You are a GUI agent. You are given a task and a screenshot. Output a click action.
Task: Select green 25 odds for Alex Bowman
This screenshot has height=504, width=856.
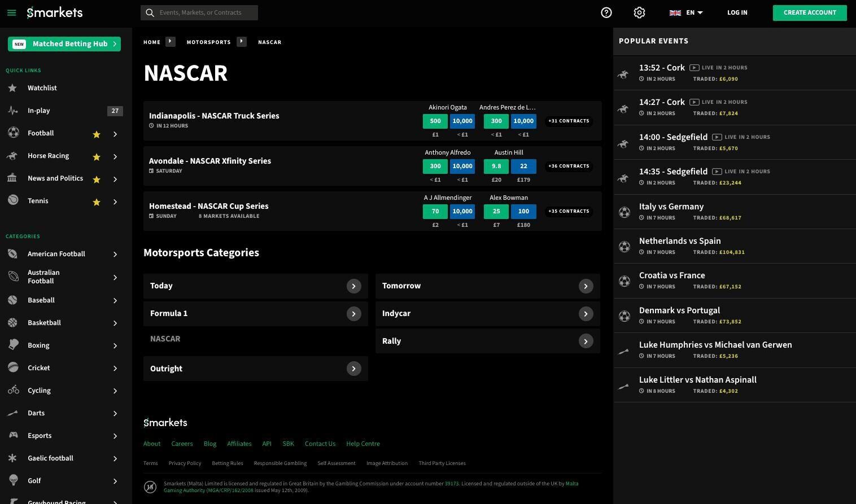(x=496, y=211)
